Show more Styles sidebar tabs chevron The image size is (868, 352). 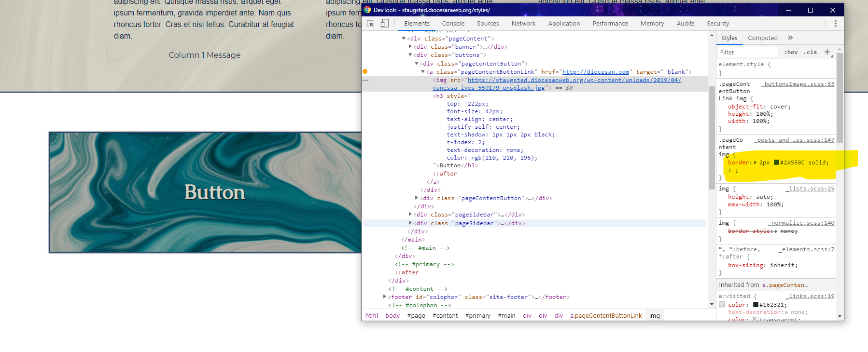790,38
